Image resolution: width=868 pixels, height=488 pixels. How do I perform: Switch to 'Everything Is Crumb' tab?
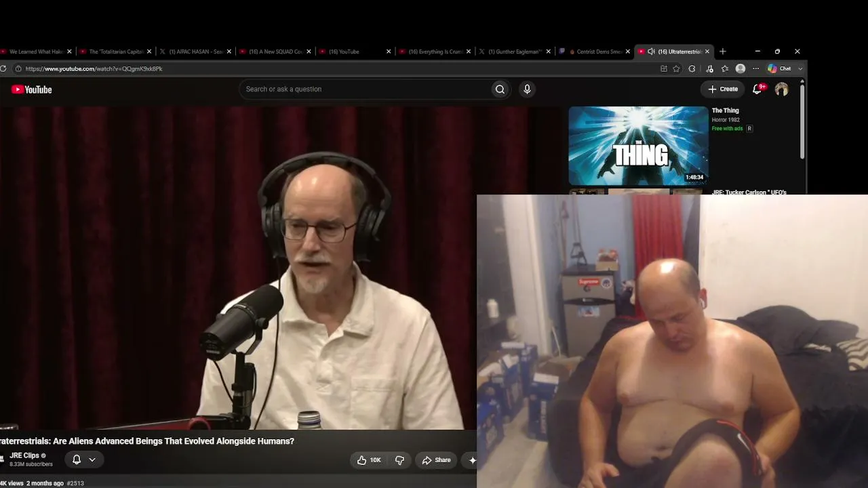[434, 52]
